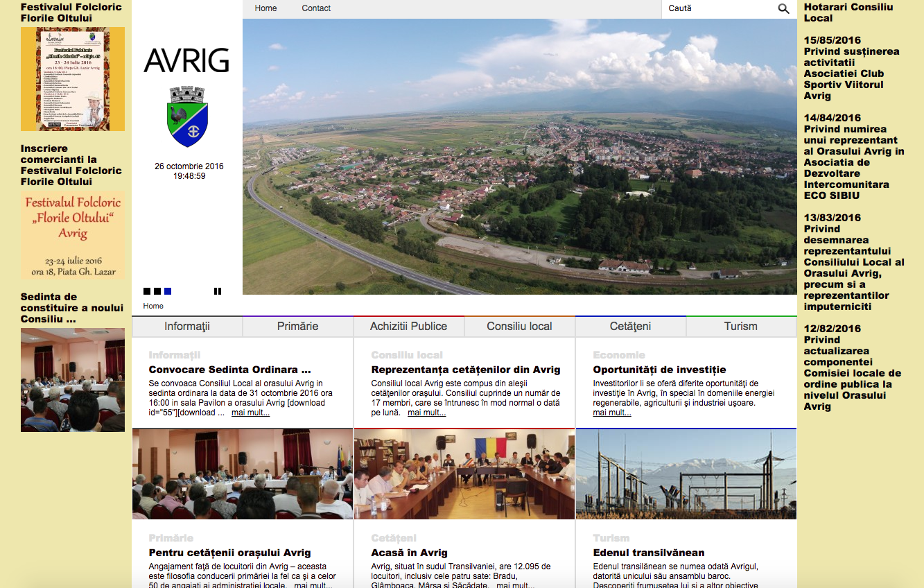Click the search magnifier icon
This screenshot has width=924, height=588.
(783, 9)
